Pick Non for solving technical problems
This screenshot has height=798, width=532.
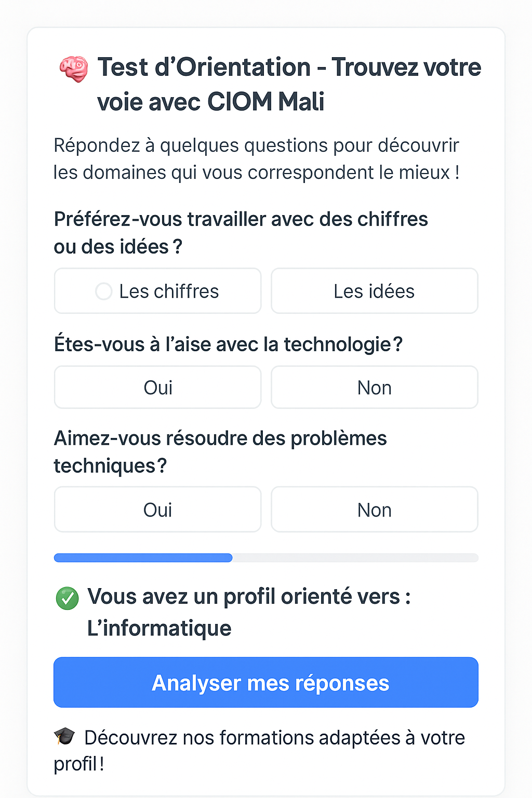[x=374, y=510]
